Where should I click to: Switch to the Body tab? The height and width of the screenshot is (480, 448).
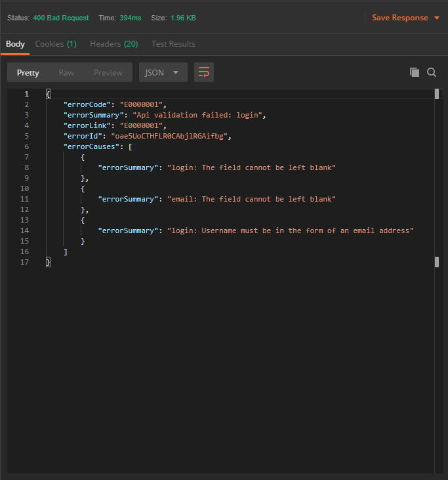pos(15,44)
